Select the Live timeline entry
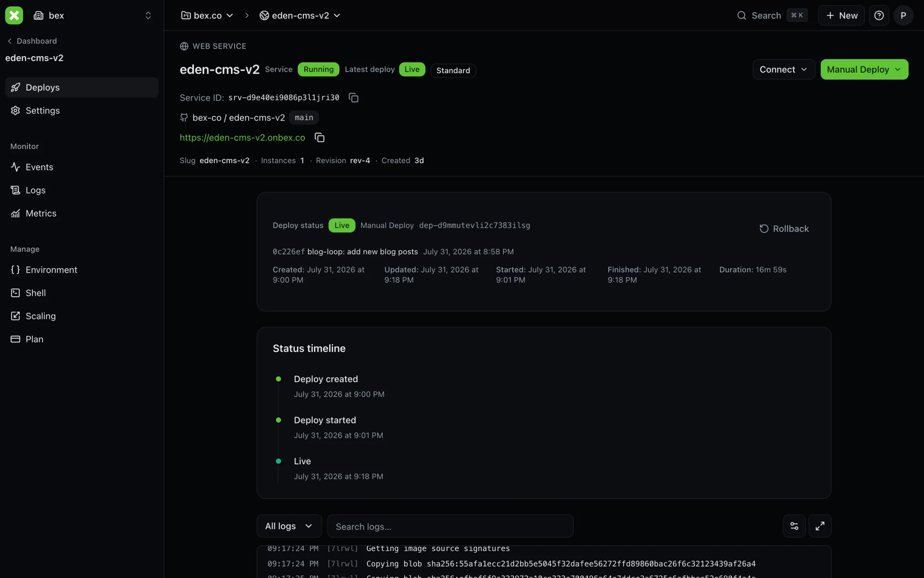 pos(302,461)
